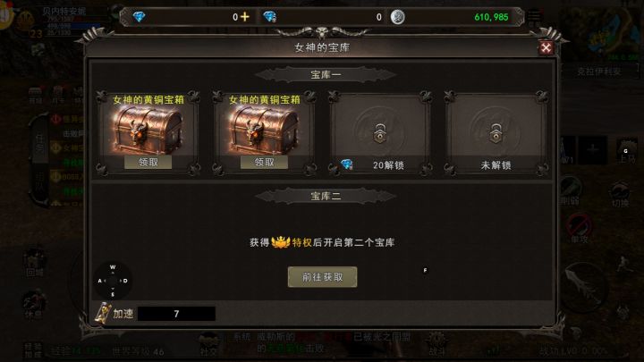Screen dimensions: 644x362
Task: Click the golden 特权 crown icon
Action: (281, 242)
